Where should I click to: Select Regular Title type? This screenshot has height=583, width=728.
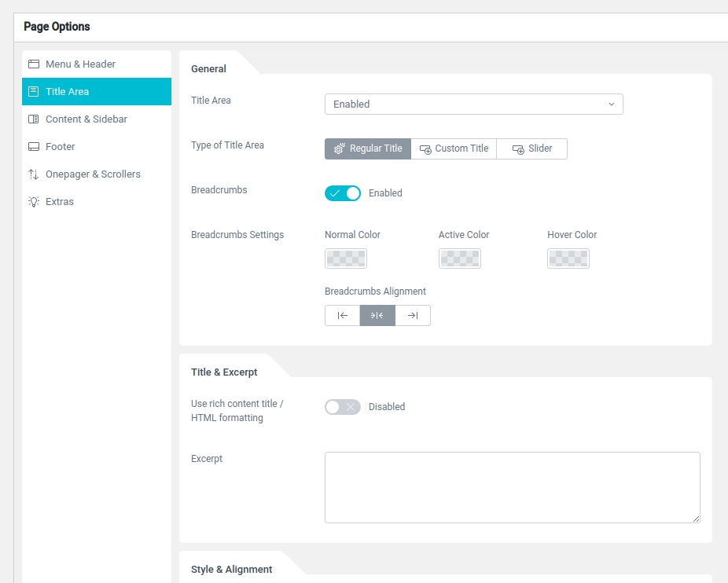coord(367,148)
